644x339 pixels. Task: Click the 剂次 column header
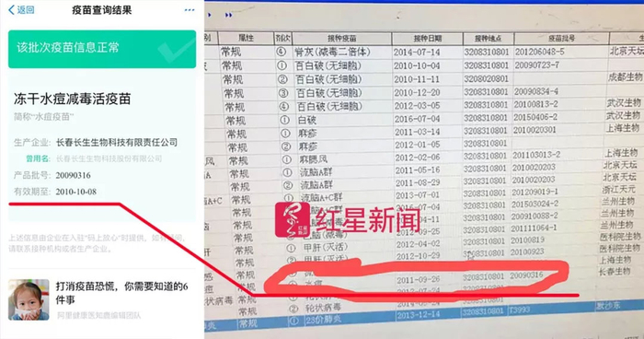click(283, 39)
